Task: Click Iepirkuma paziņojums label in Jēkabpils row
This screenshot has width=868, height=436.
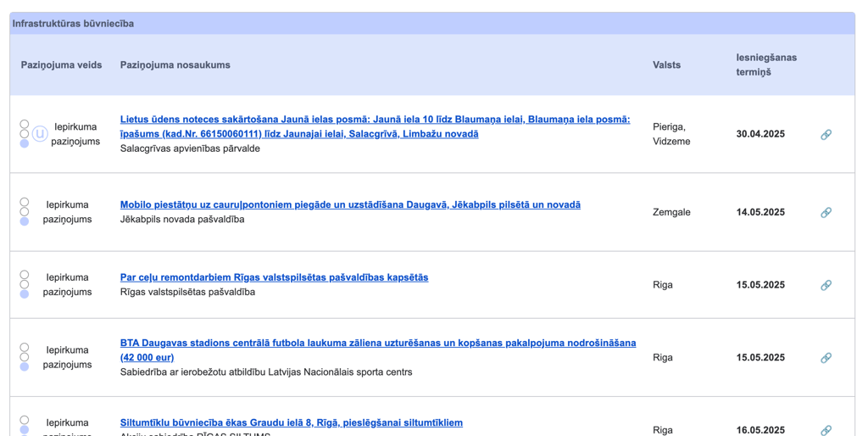Action: click(x=68, y=212)
